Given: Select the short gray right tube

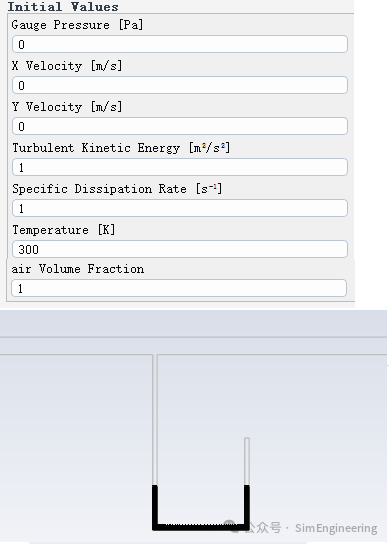Looking at the screenshot, I should [247, 461].
